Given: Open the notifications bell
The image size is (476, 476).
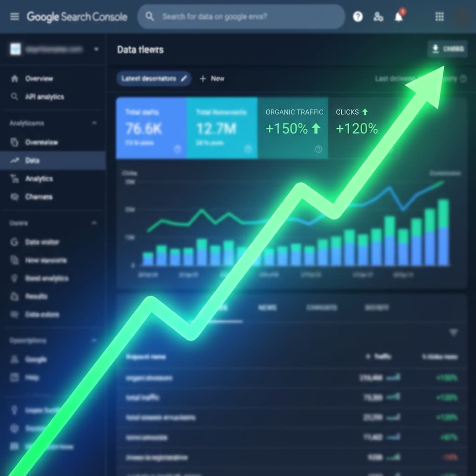Looking at the screenshot, I should [x=398, y=17].
